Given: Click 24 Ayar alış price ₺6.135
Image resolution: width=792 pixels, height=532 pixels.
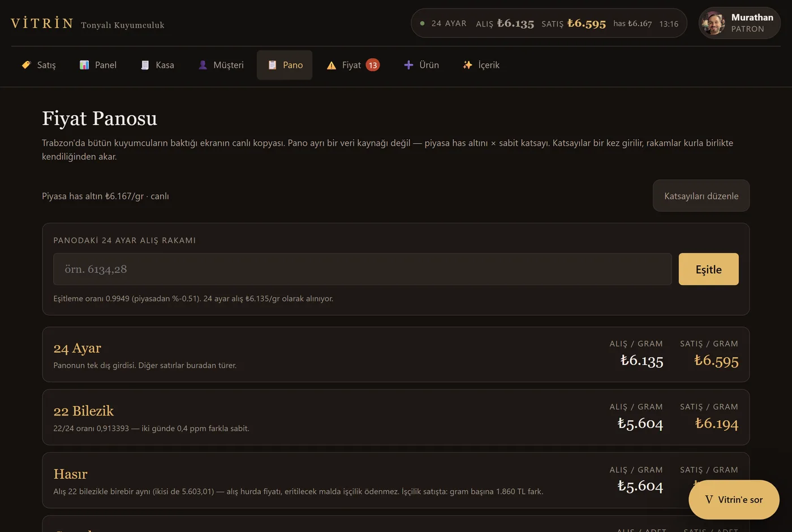Looking at the screenshot, I should 642,361.
